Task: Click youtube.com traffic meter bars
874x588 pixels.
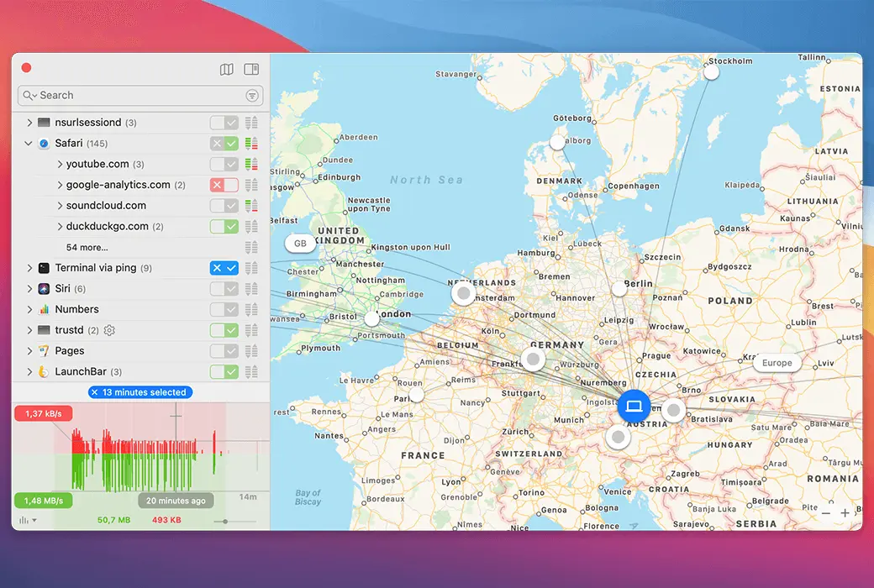Action: [x=251, y=164]
